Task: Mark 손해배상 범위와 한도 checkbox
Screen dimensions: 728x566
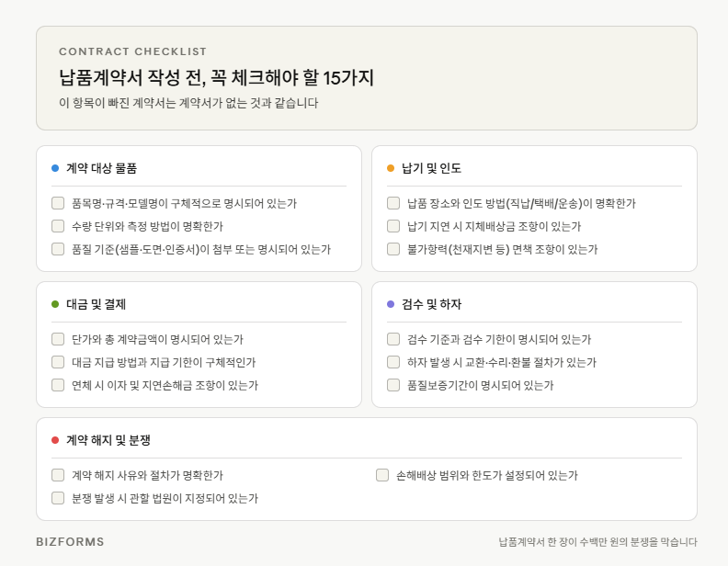Action: tap(382, 475)
